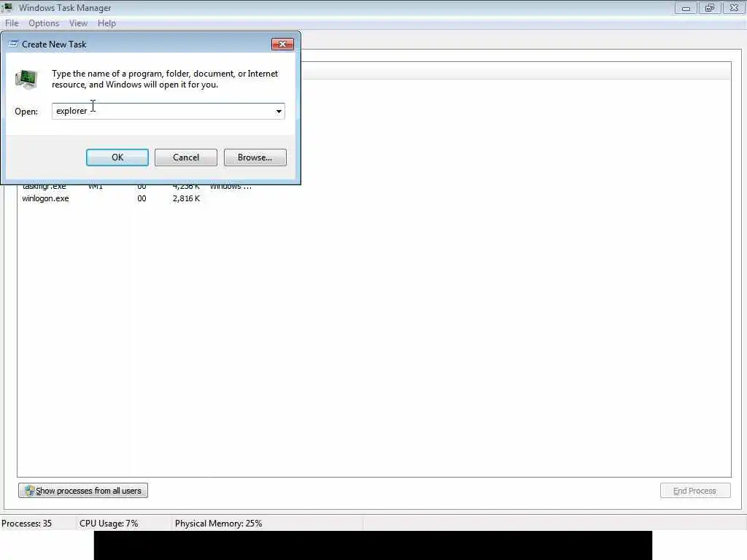The image size is (747, 560).
Task: Cancel the Create New Task dialog
Action: [186, 157]
